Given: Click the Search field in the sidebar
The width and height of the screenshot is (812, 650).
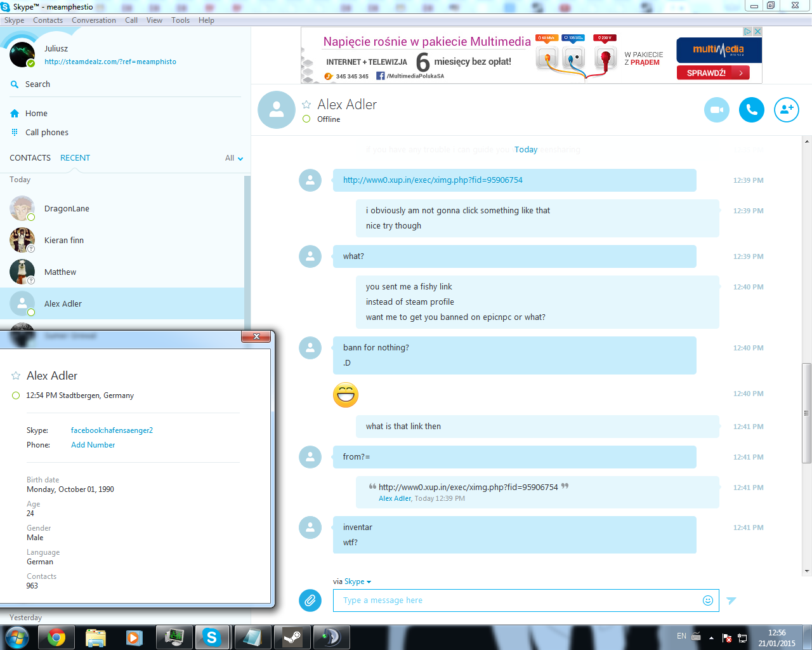Looking at the screenshot, I should pyautogui.click(x=126, y=84).
